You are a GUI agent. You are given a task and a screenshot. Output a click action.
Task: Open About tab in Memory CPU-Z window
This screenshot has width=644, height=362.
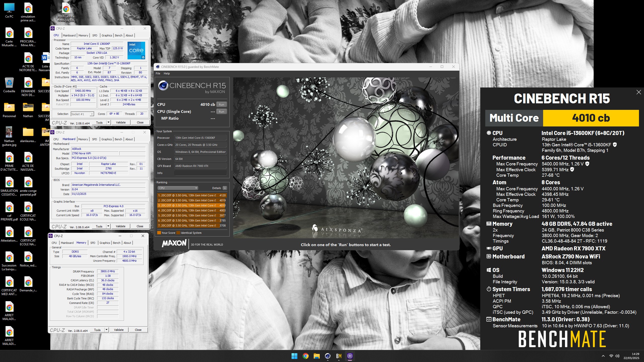pos(127,243)
